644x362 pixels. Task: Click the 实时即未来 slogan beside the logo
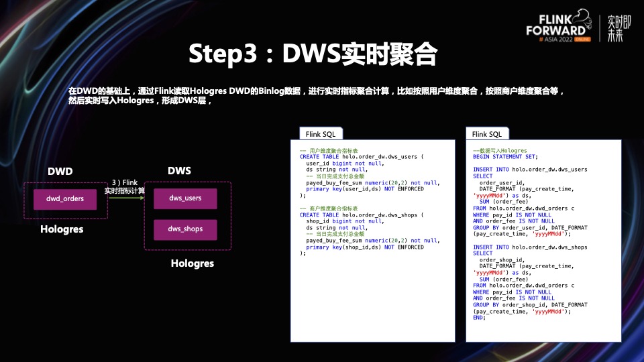619,28
